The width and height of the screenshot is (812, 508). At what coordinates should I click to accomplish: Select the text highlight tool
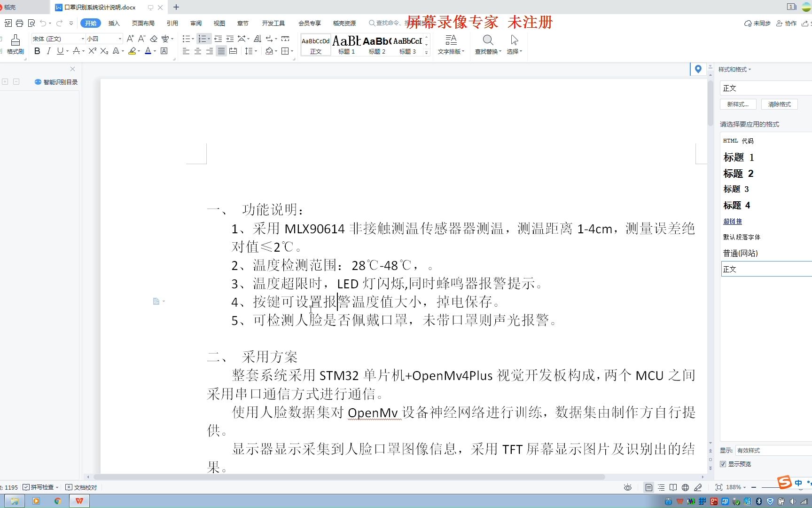tap(132, 51)
